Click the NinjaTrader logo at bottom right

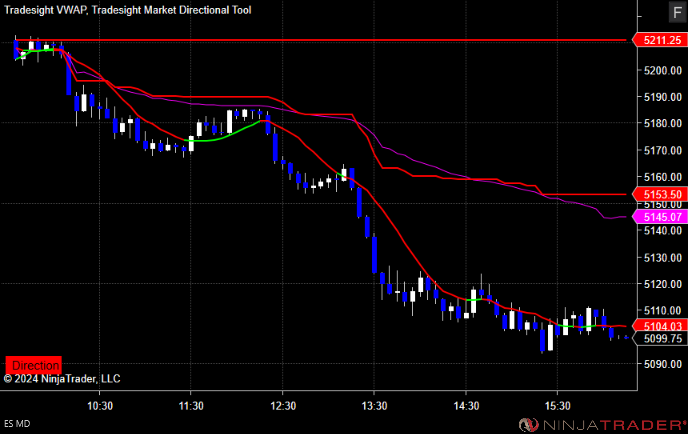(x=602, y=424)
